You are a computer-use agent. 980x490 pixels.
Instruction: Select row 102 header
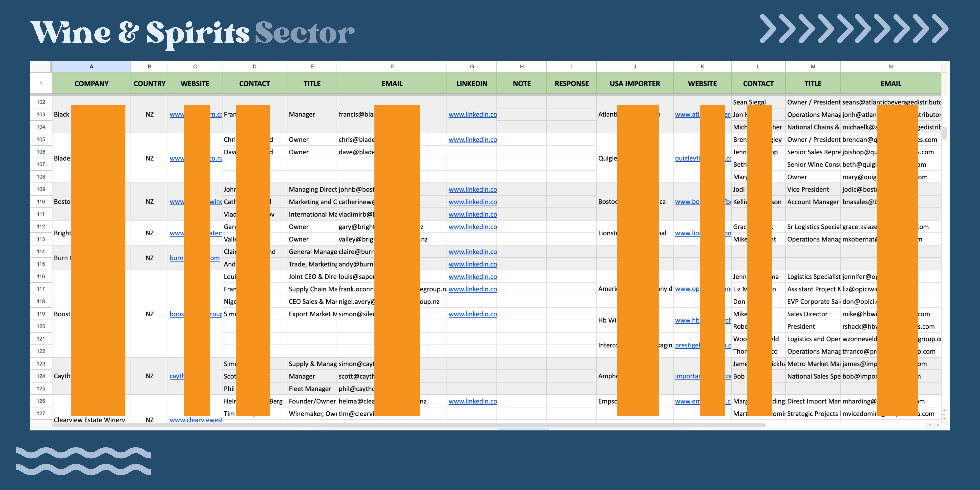click(x=41, y=102)
